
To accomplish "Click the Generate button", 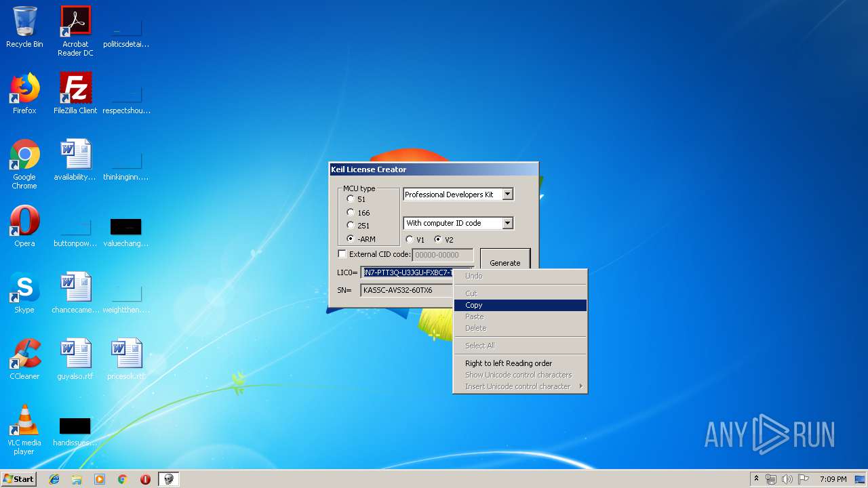I will tap(505, 263).
